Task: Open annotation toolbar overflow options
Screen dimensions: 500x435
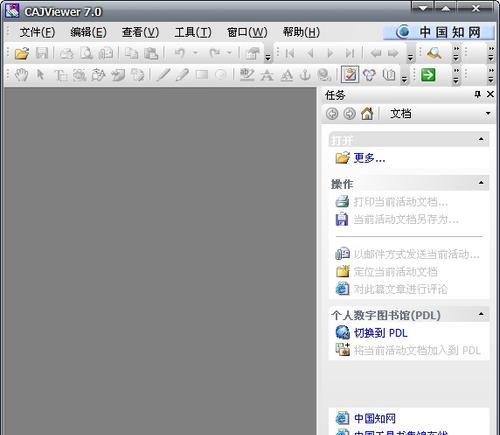Action: click(x=404, y=79)
